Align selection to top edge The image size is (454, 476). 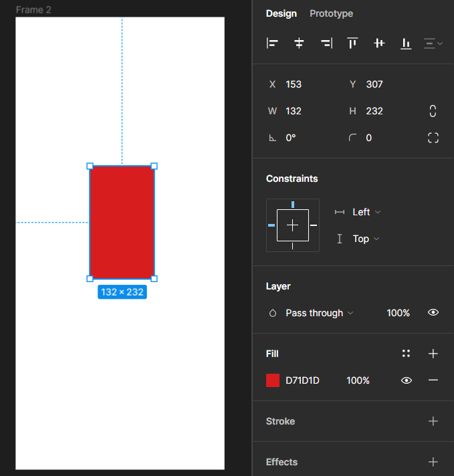(352, 43)
